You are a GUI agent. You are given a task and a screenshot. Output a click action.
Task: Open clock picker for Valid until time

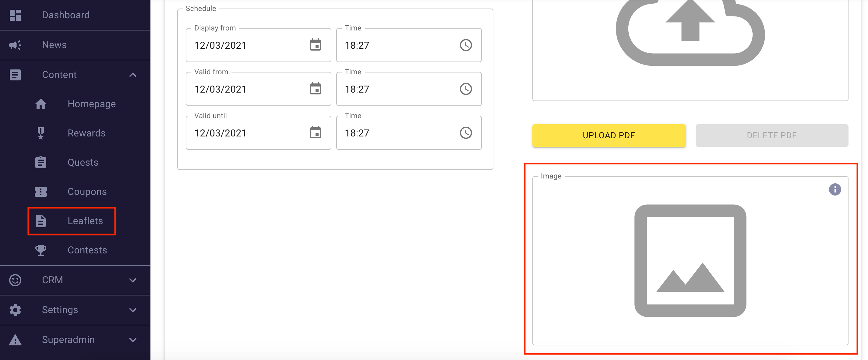[466, 133]
